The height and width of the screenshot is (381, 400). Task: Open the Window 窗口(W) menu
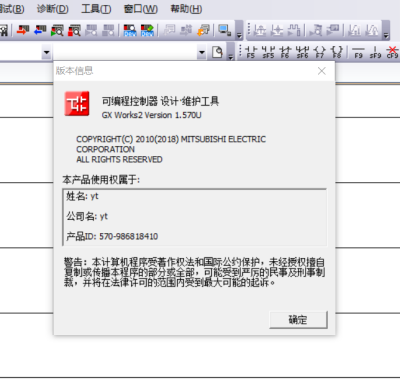[141, 9]
